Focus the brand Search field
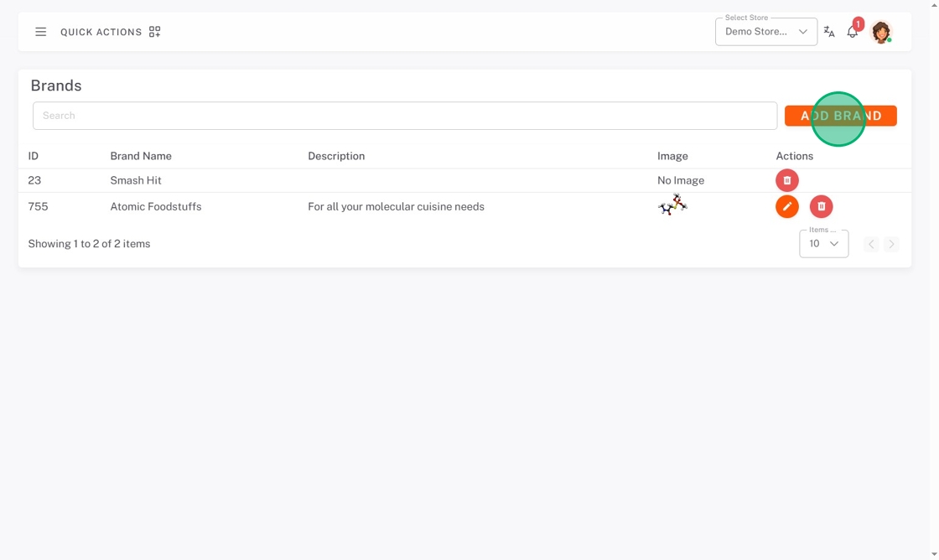The image size is (939, 560). pos(404,116)
